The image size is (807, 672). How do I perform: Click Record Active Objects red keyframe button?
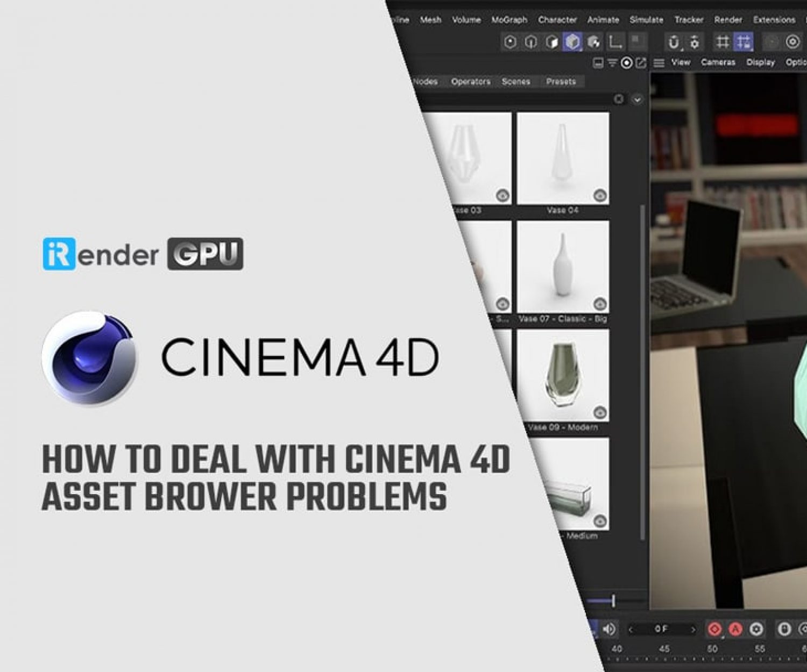[x=714, y=629]
